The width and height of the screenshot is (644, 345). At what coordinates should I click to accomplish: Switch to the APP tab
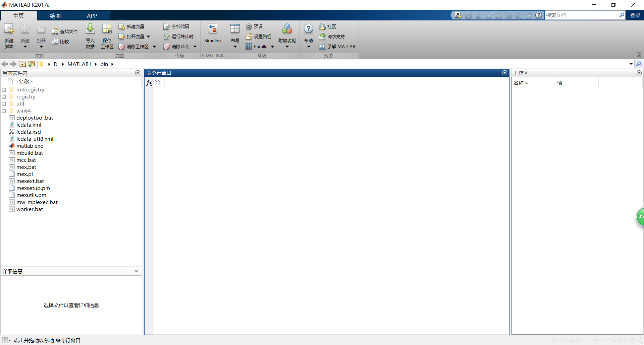click(x=92, y=16)
